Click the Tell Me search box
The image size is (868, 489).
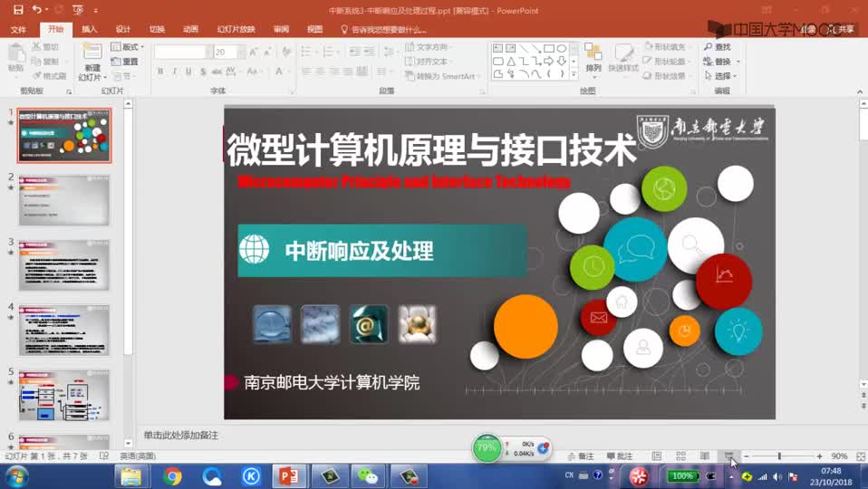point(383,29)
